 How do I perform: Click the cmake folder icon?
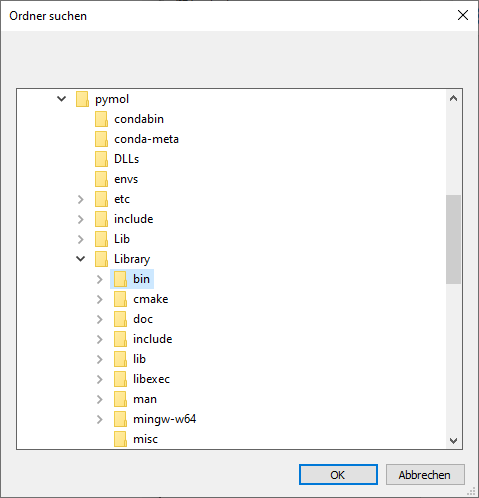120,299
